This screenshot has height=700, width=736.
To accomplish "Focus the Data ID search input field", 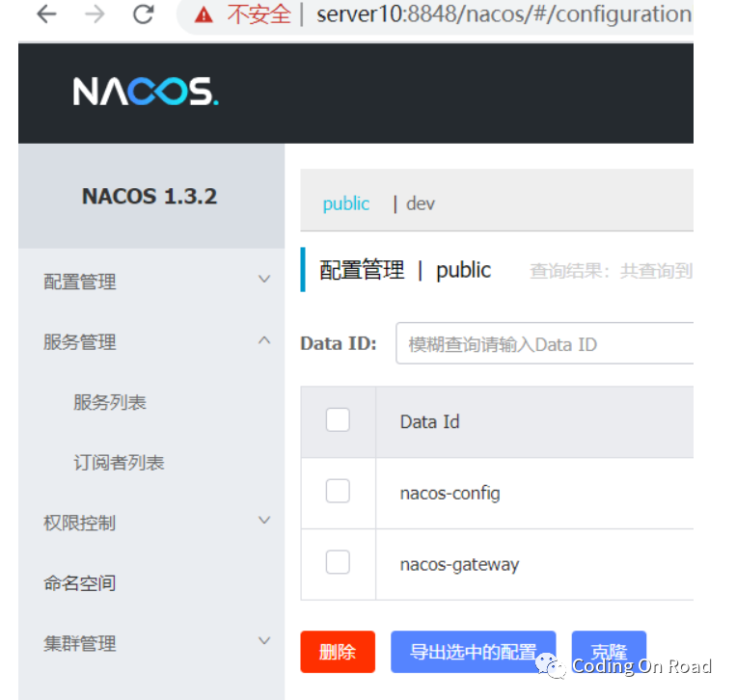I will tap(544, 343).
